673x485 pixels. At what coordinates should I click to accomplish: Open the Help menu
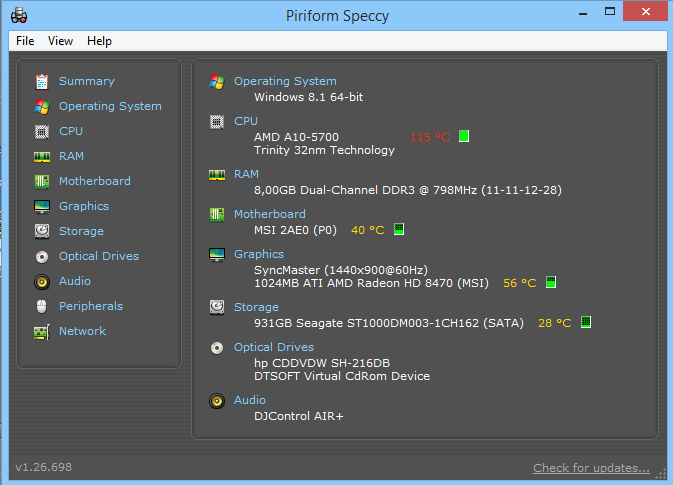pyautogui.click(x=99, y=41)
